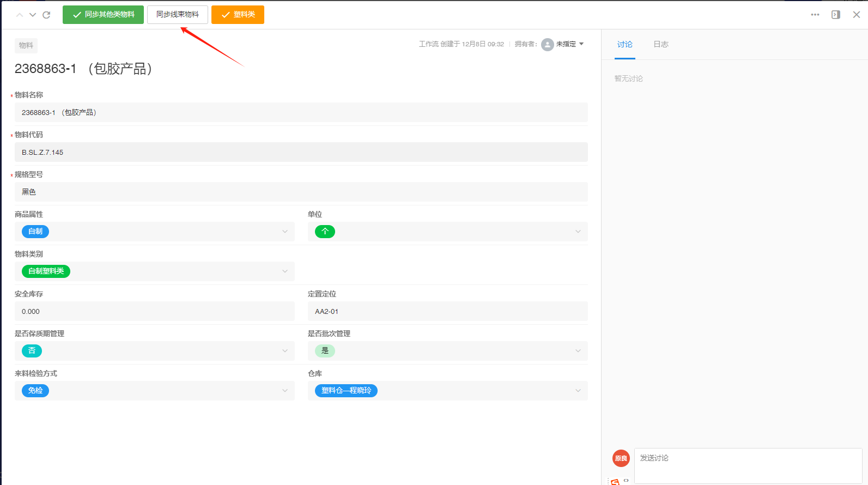Screen dimensions: 868x485
Task: Click the owner avatar icon
Action: pos(547,44)
